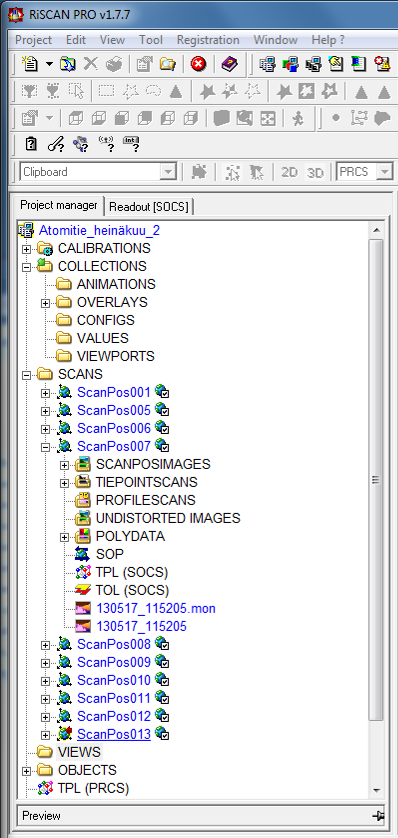The image size is (398, 838).
Task: Expand the POLYDATA node
Action: coord(65,537)
